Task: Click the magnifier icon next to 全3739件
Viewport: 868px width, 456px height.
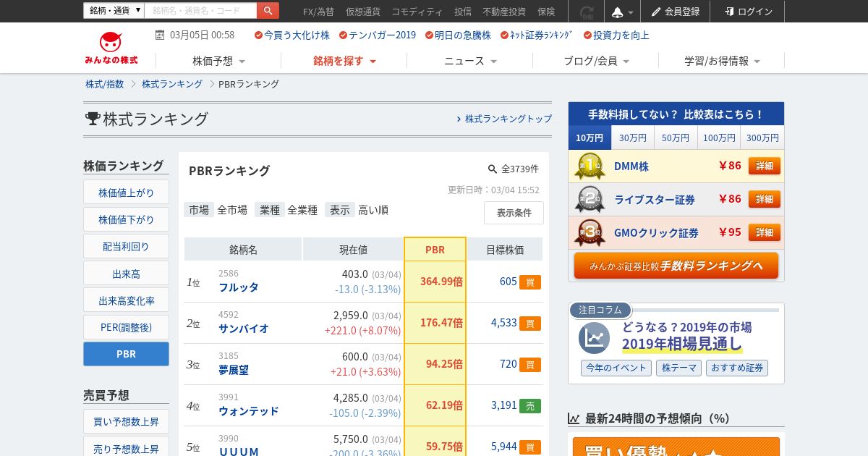Action: click(x=493, y=169)
